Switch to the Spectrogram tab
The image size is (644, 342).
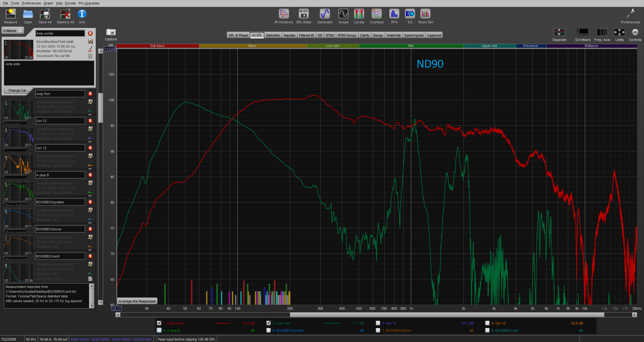coord(414,35)
